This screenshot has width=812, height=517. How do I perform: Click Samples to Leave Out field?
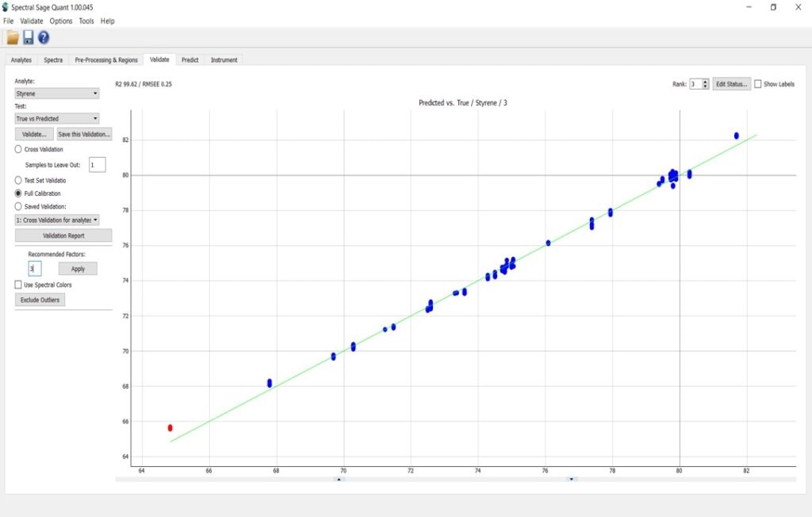point(98,165)
